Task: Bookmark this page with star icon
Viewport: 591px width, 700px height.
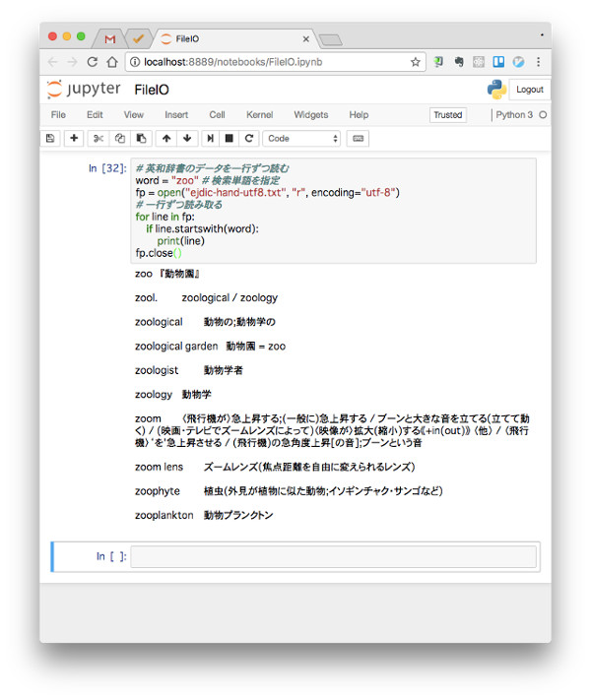Action: tap(416, 62)
